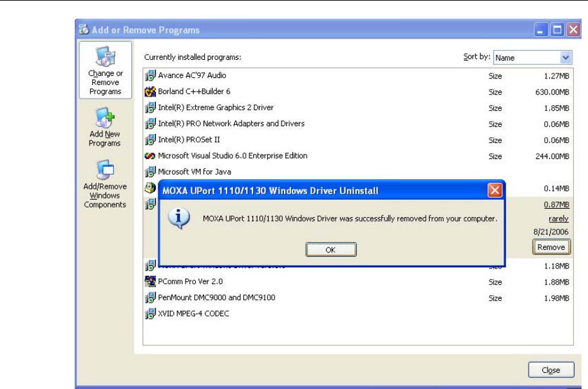Click Intel(R) PRO Network Adapters icon

coord(150,124)
